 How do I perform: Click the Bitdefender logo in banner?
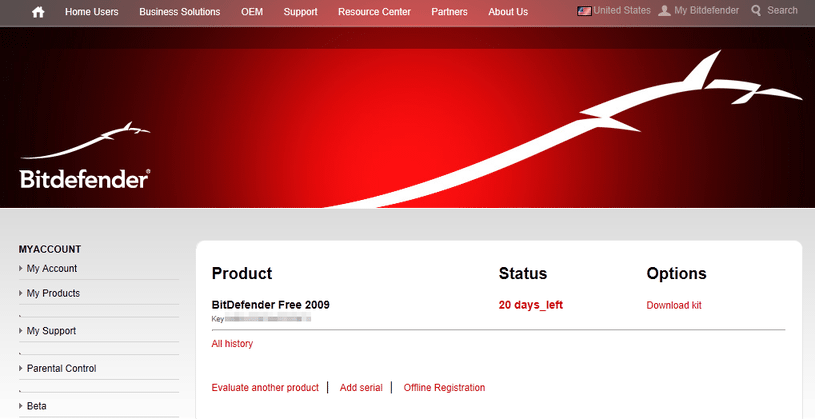click(85, 155)
